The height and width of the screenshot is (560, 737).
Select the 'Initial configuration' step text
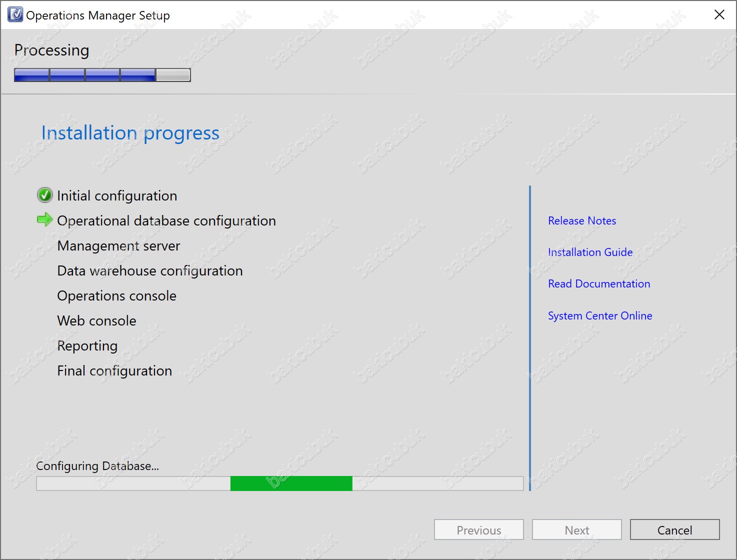tap(117, 195)
